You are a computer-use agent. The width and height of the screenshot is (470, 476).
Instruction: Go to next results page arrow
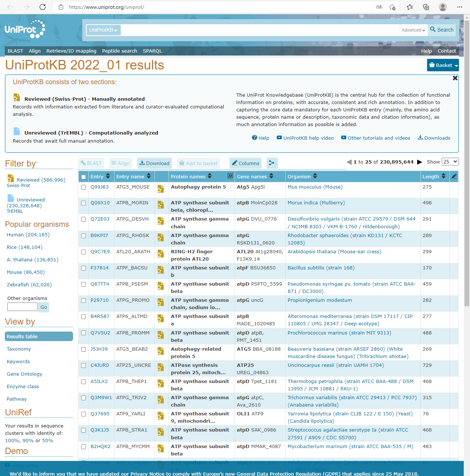[420, 162]
